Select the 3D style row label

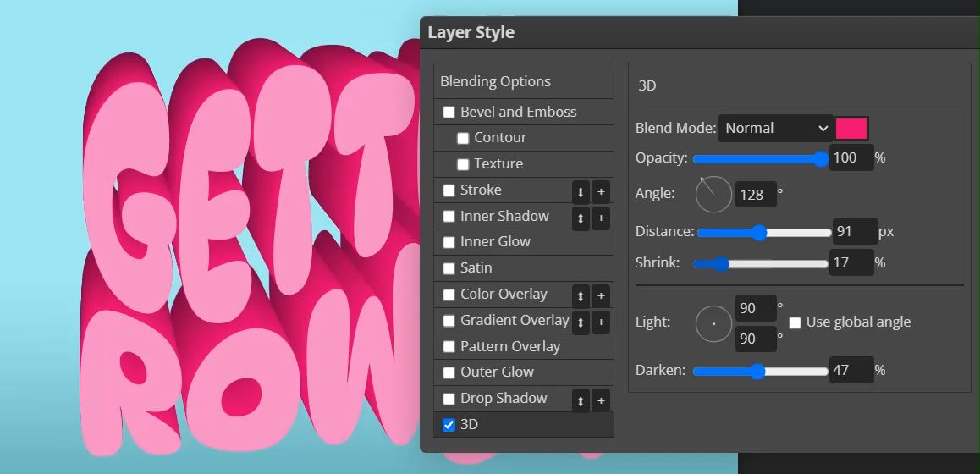[x=470, y=425]
